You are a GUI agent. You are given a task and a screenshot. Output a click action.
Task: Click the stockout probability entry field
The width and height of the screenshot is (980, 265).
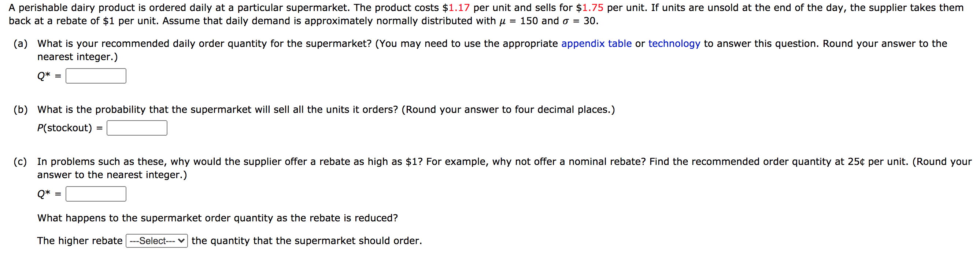tap(137, 128)
